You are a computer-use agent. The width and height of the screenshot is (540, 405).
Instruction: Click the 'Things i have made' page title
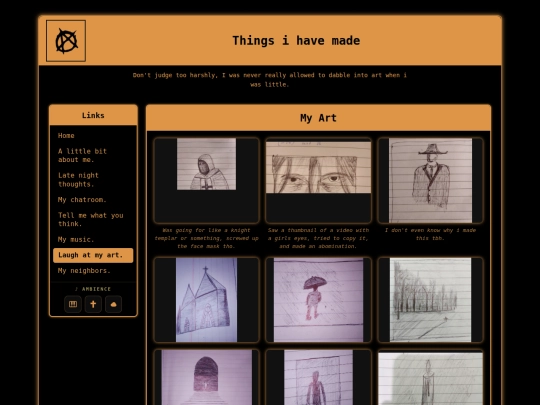click(x=296, y=41)
